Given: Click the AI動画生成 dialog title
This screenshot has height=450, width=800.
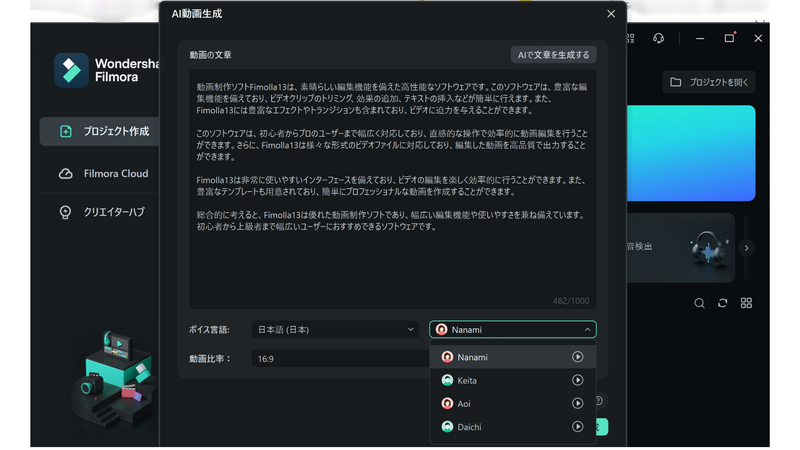Looking at the screenshot, I should click(x=197, y=14).
